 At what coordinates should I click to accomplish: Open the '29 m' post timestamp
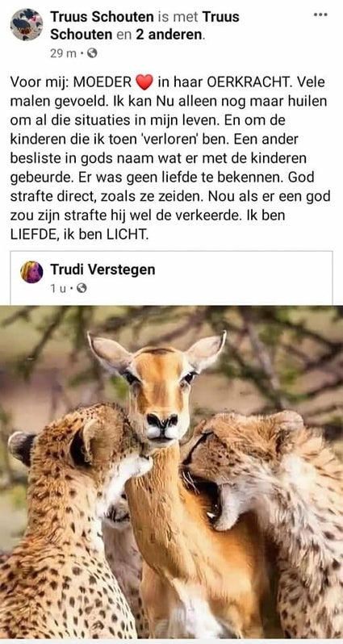(63, 53)
